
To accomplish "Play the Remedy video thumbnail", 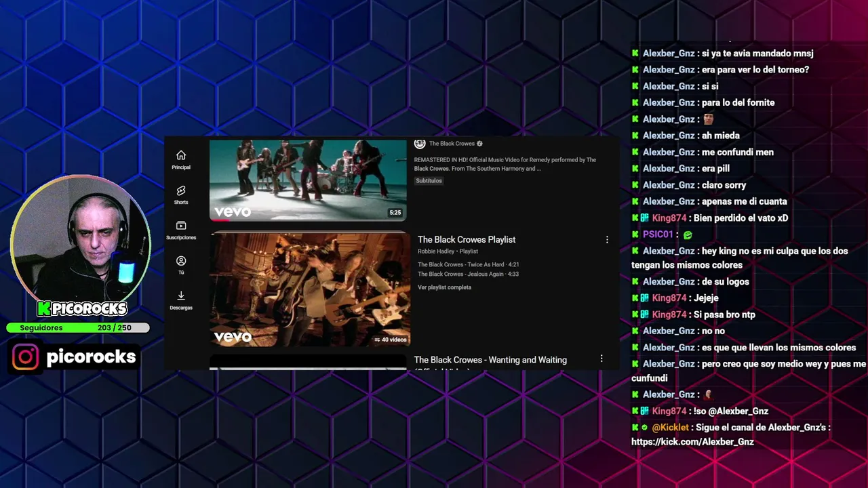I will (308, 180).
